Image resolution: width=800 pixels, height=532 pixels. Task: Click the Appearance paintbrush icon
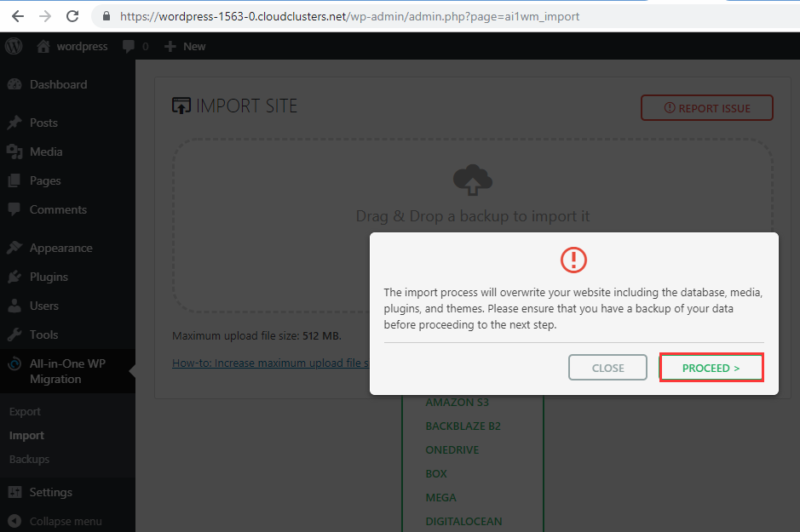[14, 249]
